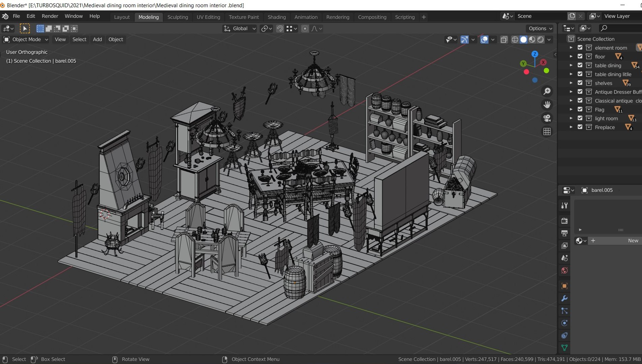The image size is (642, 364).
Task: Open the View Layer Properties tab
Action: pyautogui.click(x=564, y=246)
